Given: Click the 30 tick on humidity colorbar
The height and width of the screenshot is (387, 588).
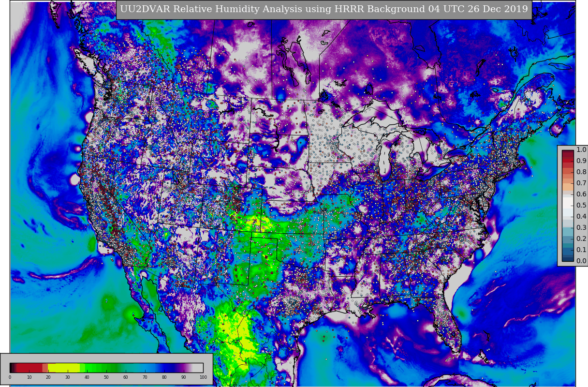Looking at the screenshot, I should 68,377.
